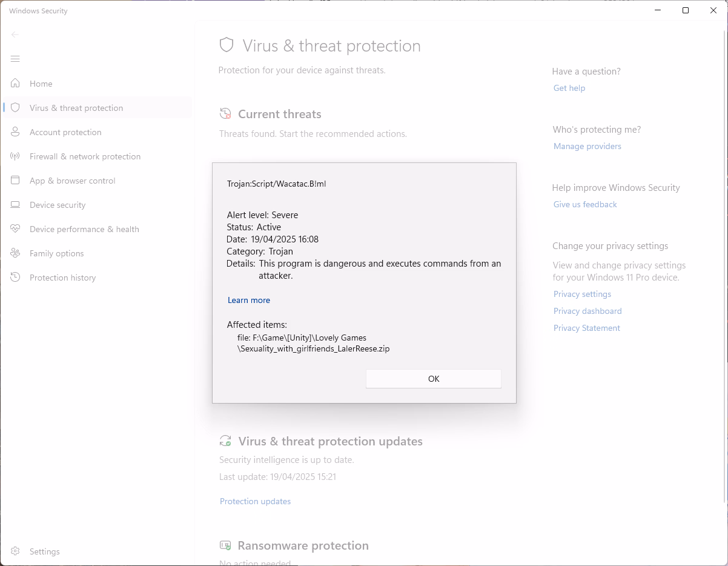This screenshot has height=566, width=728.
Task: Click the Home house icon
Action: 15,84
